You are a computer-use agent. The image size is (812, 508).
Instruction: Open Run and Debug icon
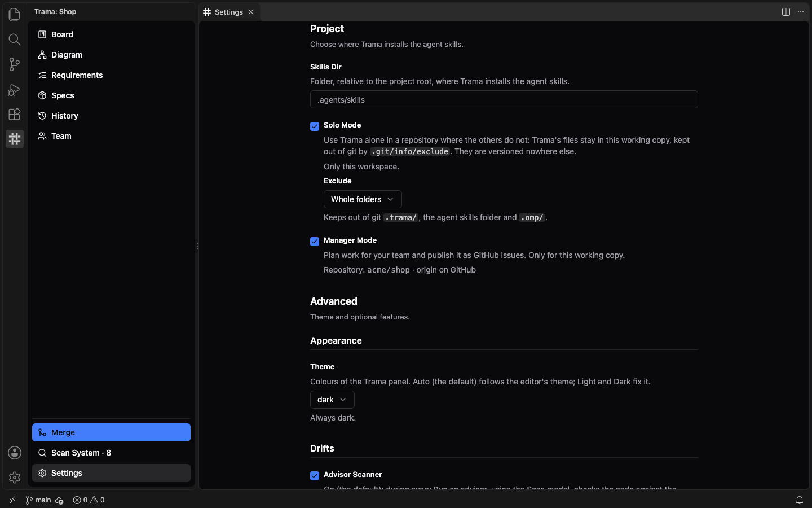point(15,89)
